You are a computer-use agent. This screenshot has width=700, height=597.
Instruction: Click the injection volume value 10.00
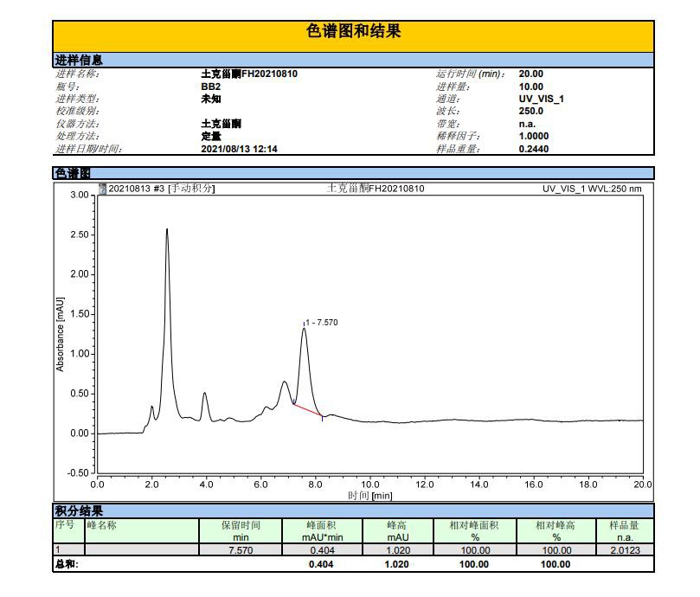click(530, 87)
